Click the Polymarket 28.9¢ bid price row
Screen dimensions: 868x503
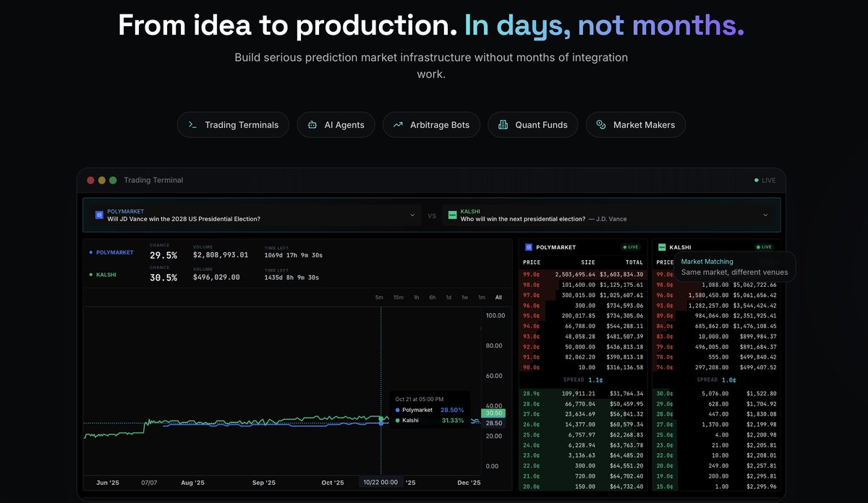pos(582,393)
